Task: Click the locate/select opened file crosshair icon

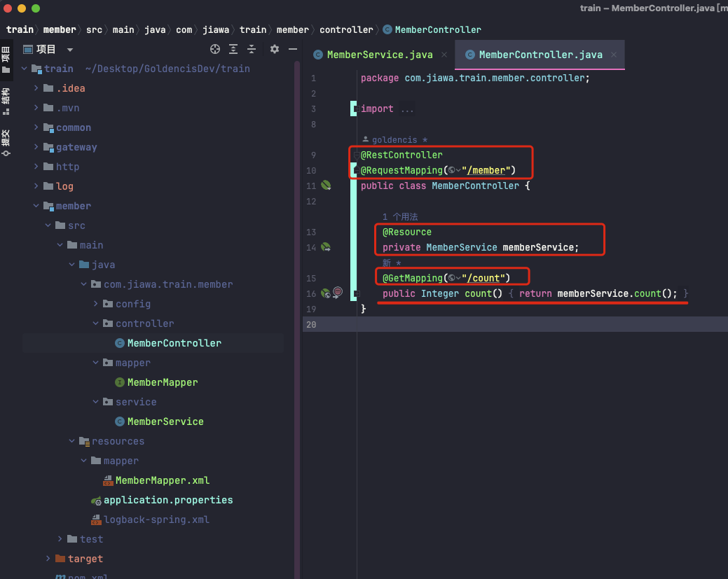Action: tap(215, 49)
